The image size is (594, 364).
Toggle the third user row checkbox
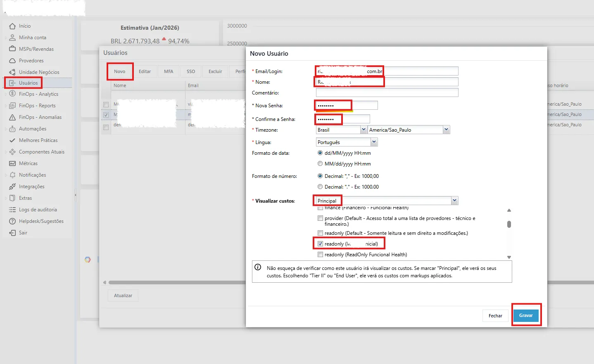tap(106, 127)
